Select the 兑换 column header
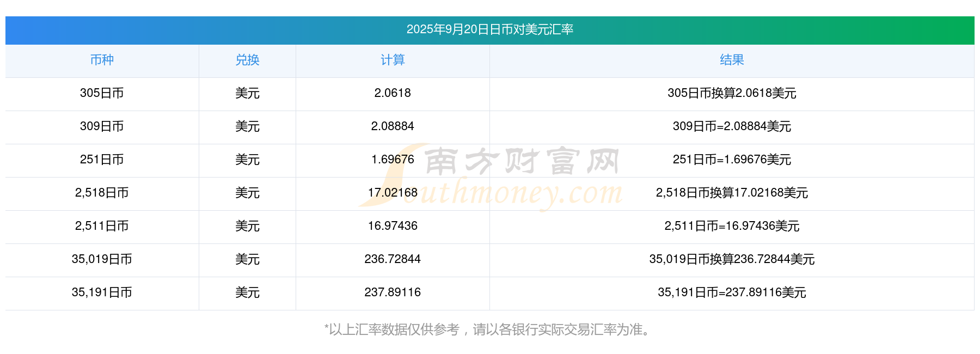Screen dimensions: 980x354 [x=247, y=60]
